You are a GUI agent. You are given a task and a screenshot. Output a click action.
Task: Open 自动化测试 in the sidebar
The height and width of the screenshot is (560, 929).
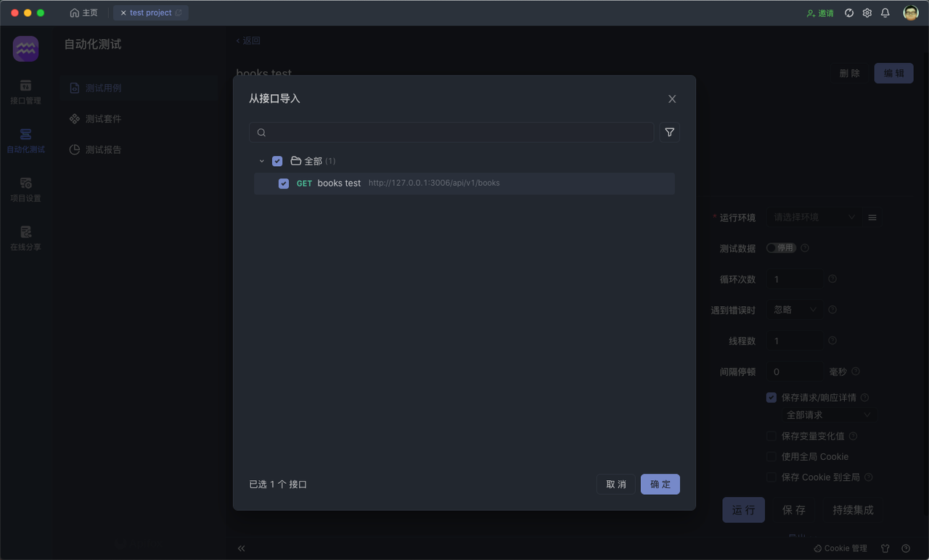click(25, 141)
